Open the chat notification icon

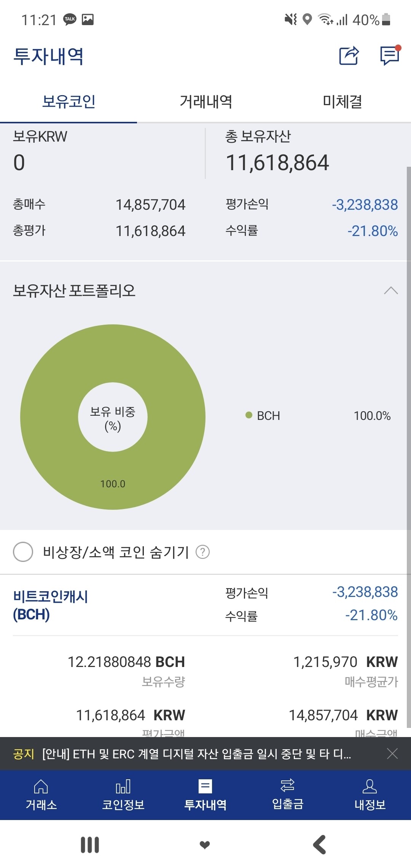[389, 56]
